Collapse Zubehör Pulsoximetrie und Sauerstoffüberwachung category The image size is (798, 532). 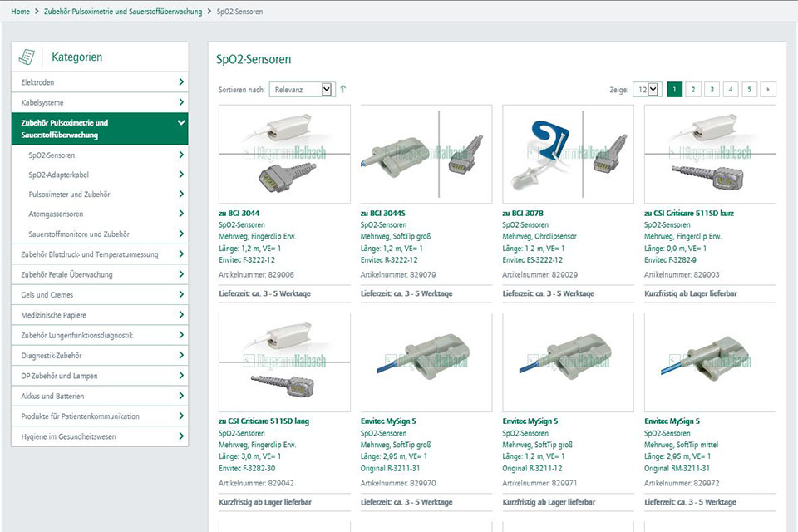coord(180,123)
